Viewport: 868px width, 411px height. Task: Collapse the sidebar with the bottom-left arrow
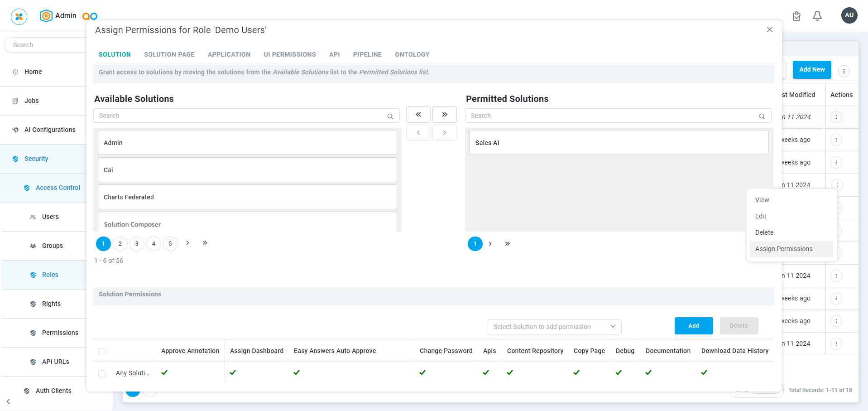(9, 401)
